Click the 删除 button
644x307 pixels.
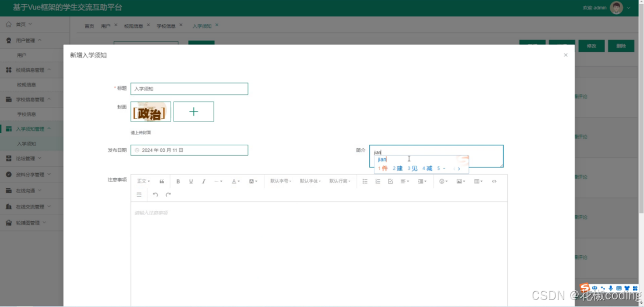[621, 46]
